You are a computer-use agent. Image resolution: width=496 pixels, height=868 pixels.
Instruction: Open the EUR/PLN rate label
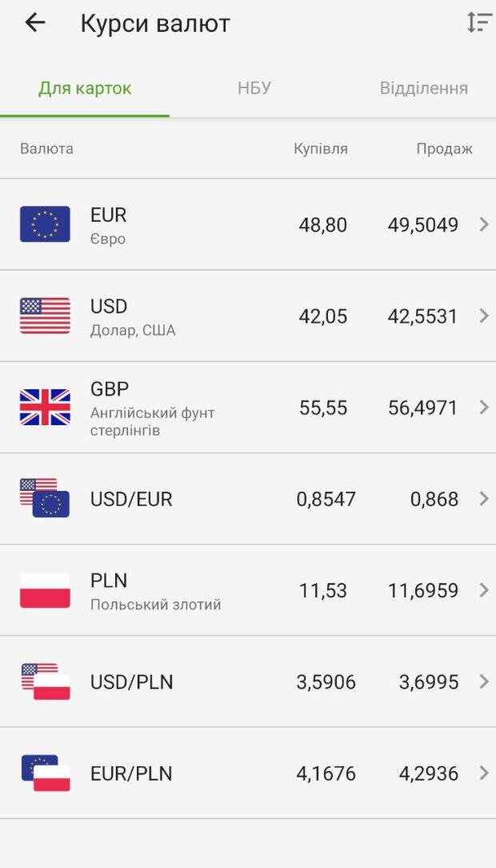click(131, 774)
